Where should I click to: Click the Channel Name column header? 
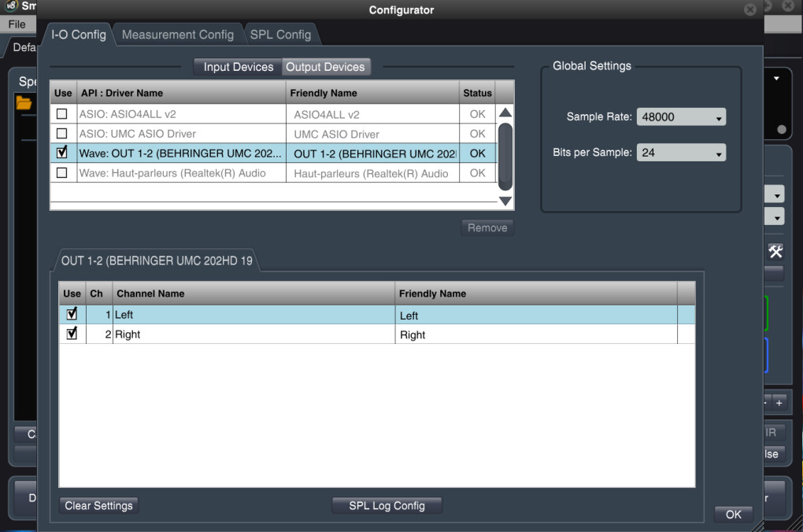(x=253, y=294)
